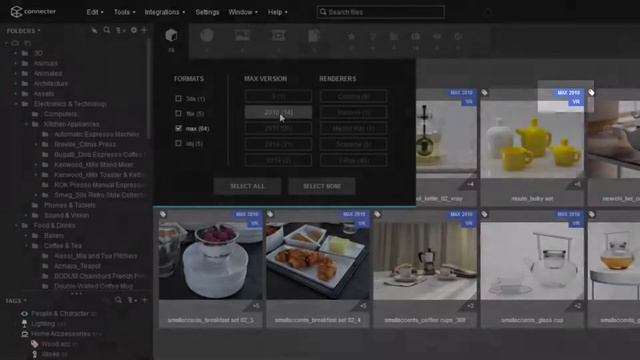Open the Integrations menu
640x360 pixels.
point(165,12)
